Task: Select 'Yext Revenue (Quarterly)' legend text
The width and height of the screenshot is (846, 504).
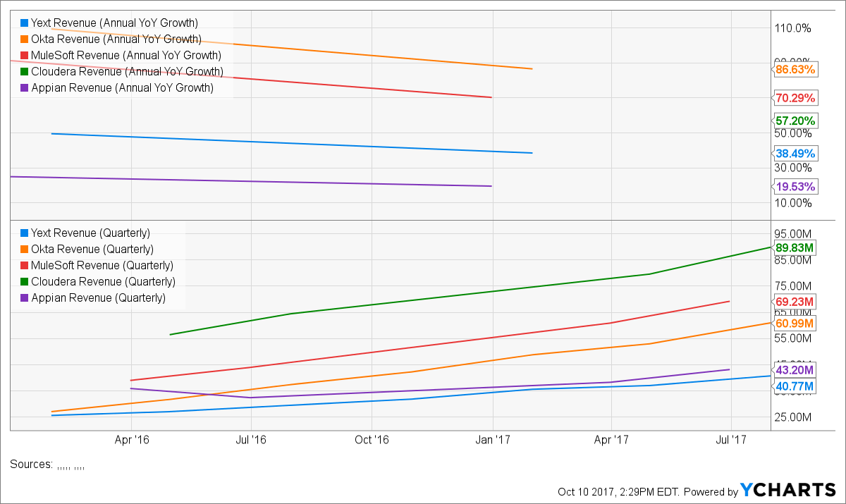Action: tap(90, 233)
